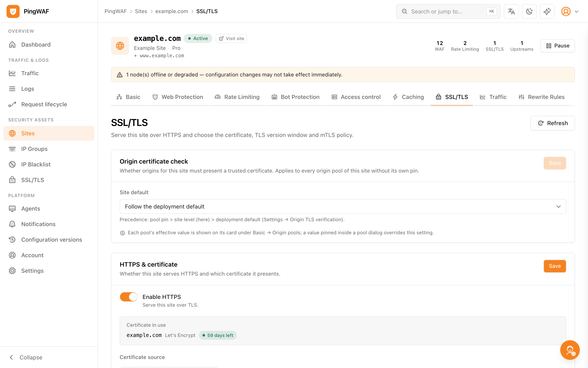Toggle Enable HTTPS switch off
Viewport: 588px width, 368px height.
point(129,297)
